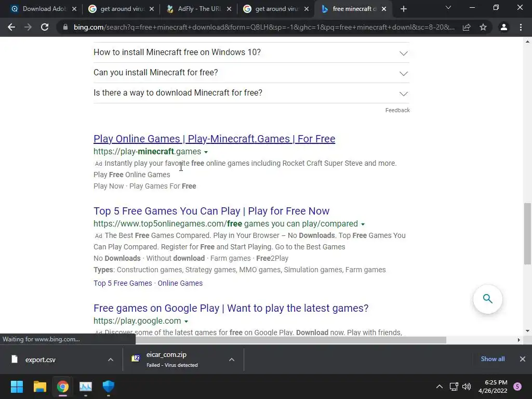Image resolution: width=532 pixels, height=399 pixels.
Task: Click the Chrome taskbar icon
Action: 62,387
